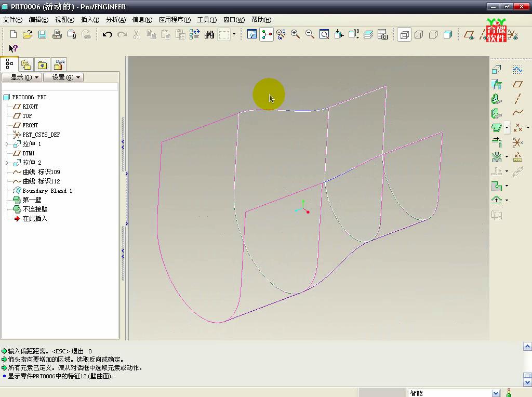The height and width of the screenshot is (397, 532).
Task: Expand the datum point type dropdown arrow
Action: (x=528, y=128)
